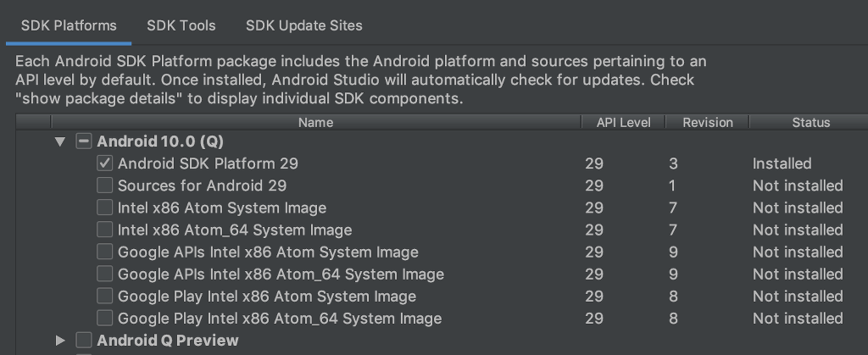
Task: Enable Google Play Intel x86 Atom System Image
Action: click(x=105, y=297)
